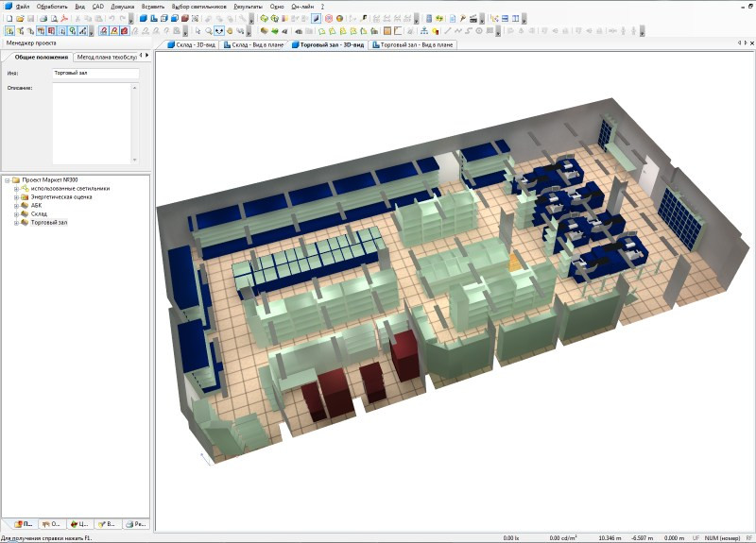This screenshot has height=543, width=756.
Task: Click the film clapperboard video icon
Action: [x=473, y=18]
